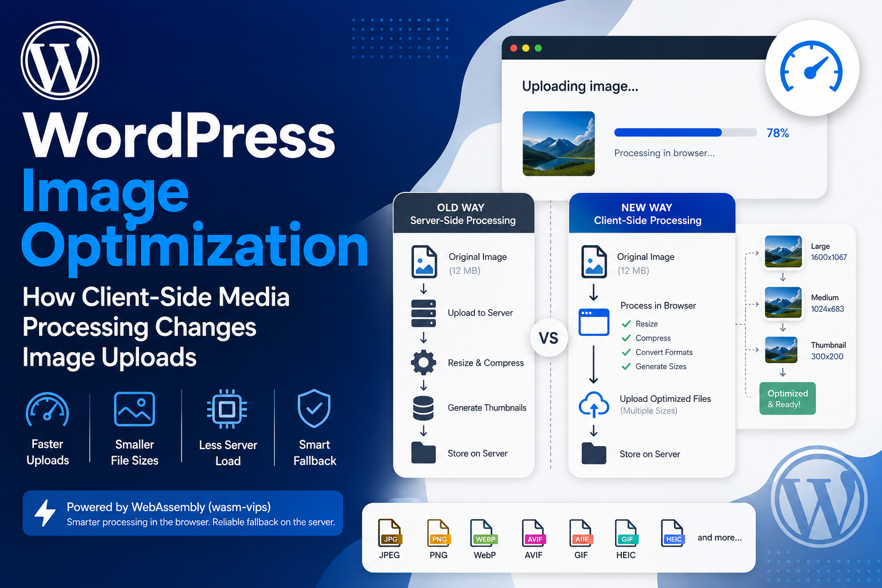Select the Generate Thumbnails database icon
The height and width of the screenshot is (588, 882).
pos(424,408)
